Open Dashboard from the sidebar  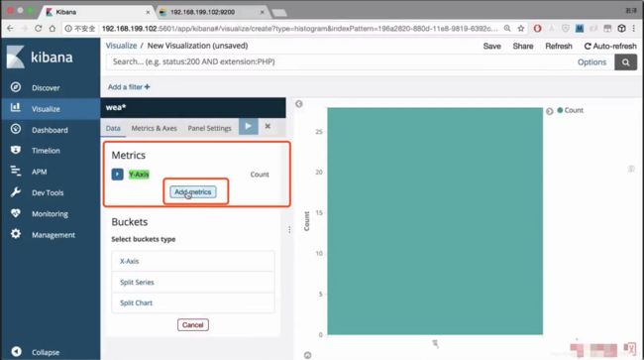click(x=50, y=130)
